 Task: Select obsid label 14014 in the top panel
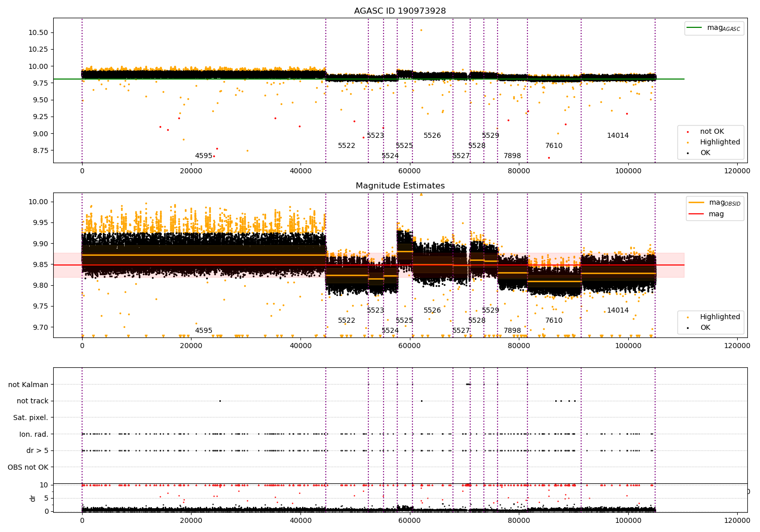[618, 135]
